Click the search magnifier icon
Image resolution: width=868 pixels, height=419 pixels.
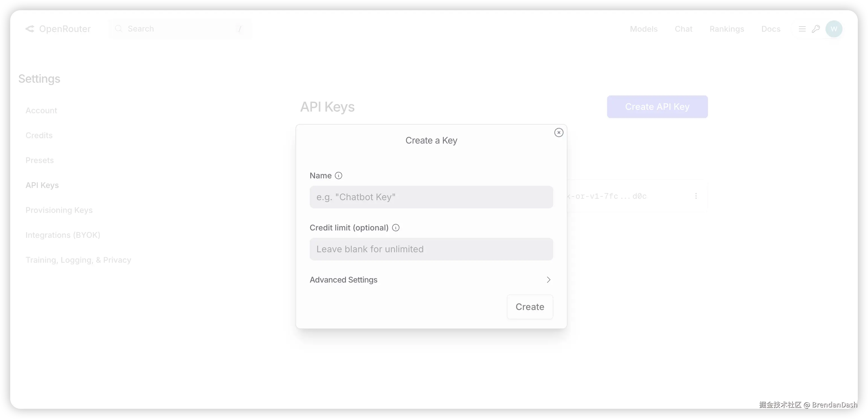(118, 29)
